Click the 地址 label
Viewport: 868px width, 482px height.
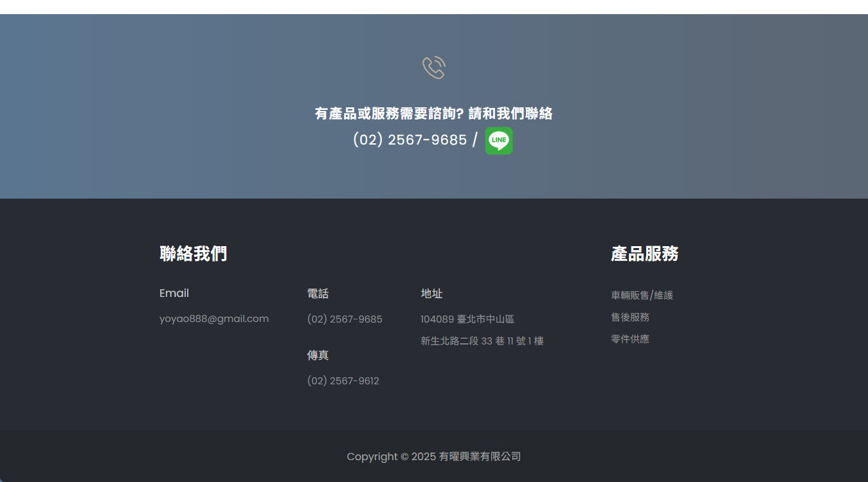coord(431,294)
